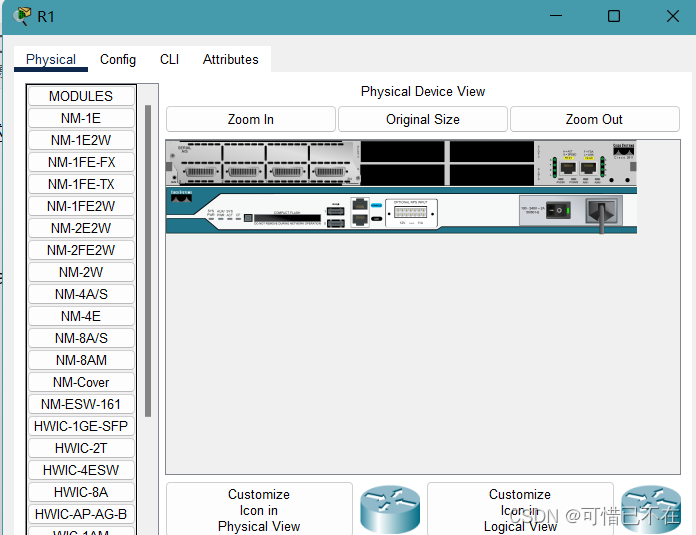696x535 pixels.
Task: Select the NM-1E module
Action: [81, 118]
